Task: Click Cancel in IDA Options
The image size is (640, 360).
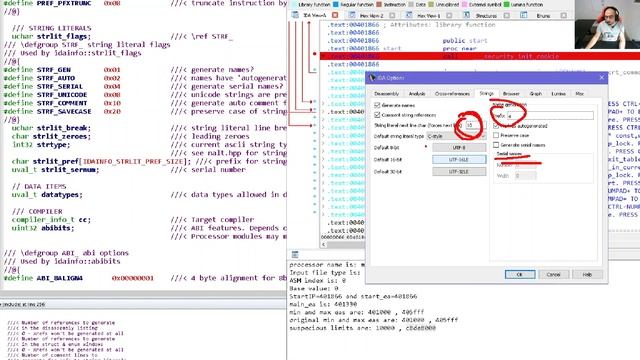Action: point(553,274)
